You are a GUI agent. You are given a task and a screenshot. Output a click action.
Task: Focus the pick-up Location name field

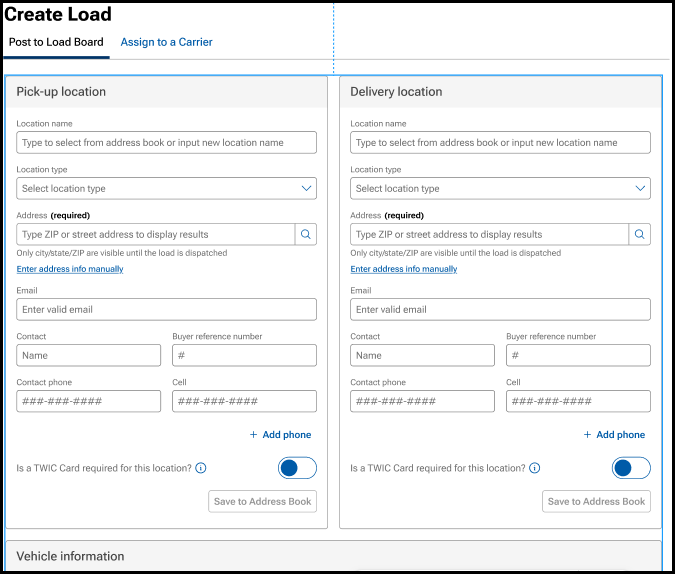(x=166, y=143)
